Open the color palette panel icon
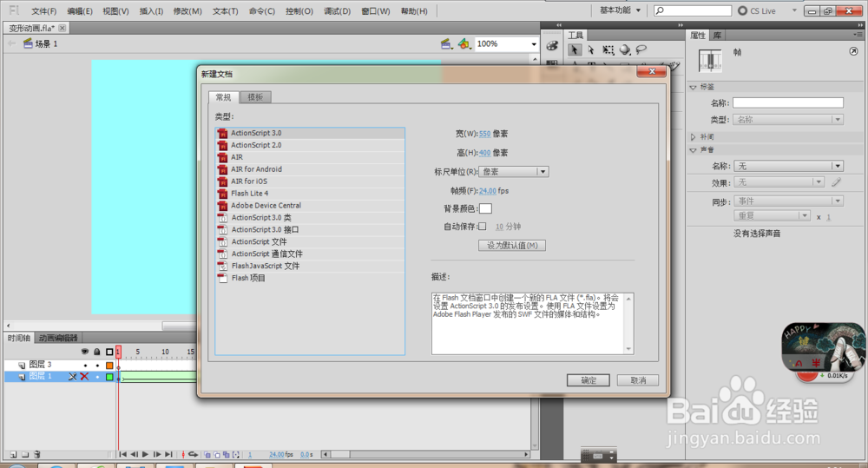This screenshot has height=468, width=868. coord(552,46)
